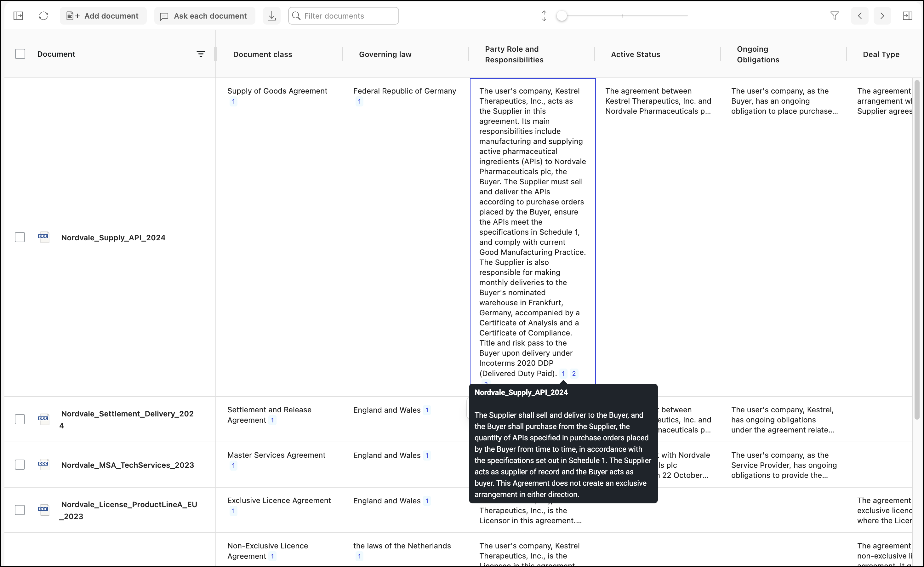Click citation 1 in License row Governing law
The height and width of the screenshot is (567, 924).
(427, 501)
